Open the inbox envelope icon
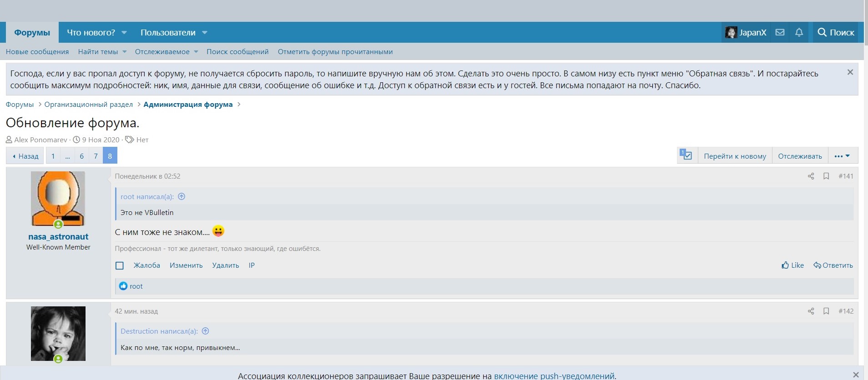 point(780,32)
